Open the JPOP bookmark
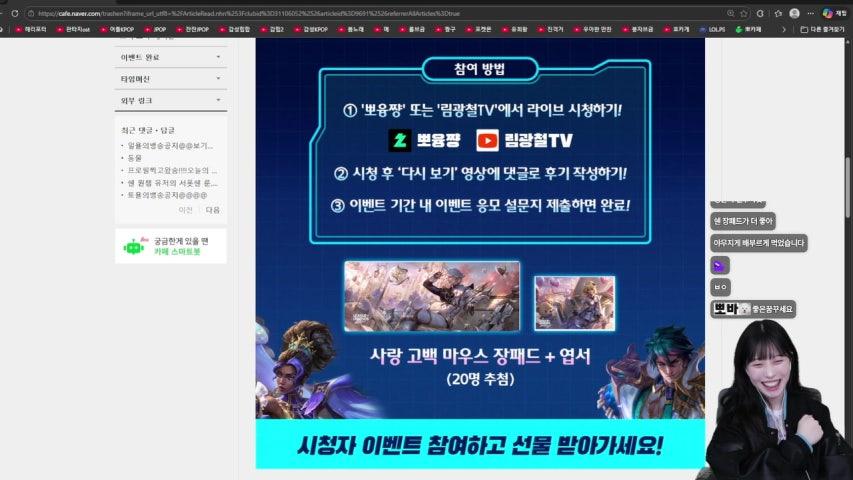This screenshot has height=480, width=853. coord(156,29)
